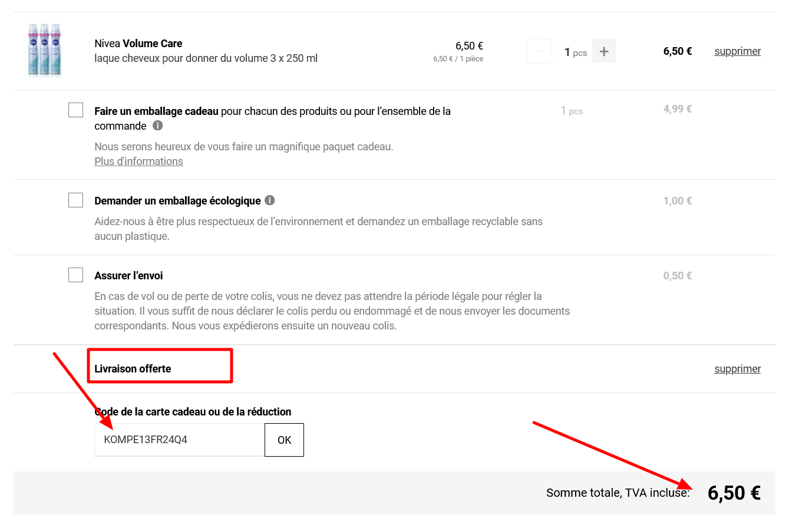Increase quantity with the plus button

(604, 51)
